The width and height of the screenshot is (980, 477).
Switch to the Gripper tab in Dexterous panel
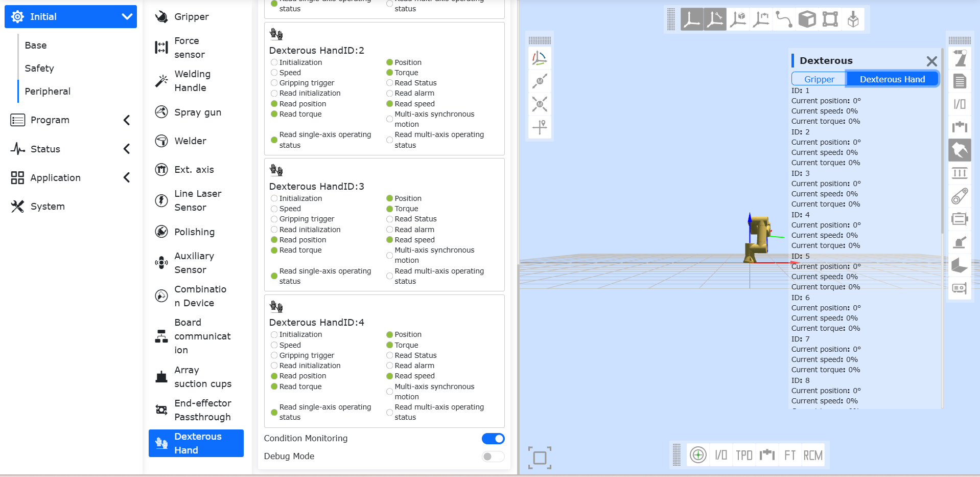pos(819,79)
